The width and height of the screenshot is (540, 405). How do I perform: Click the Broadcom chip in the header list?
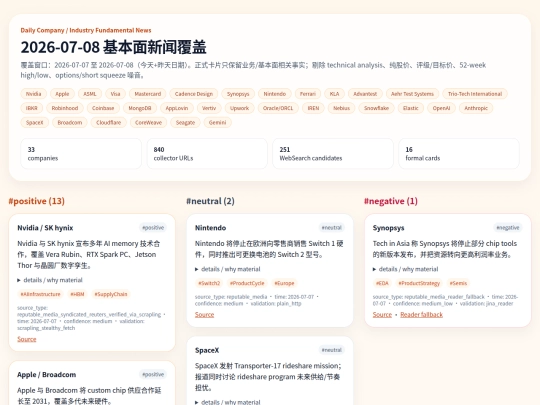(x=70, y=123)
